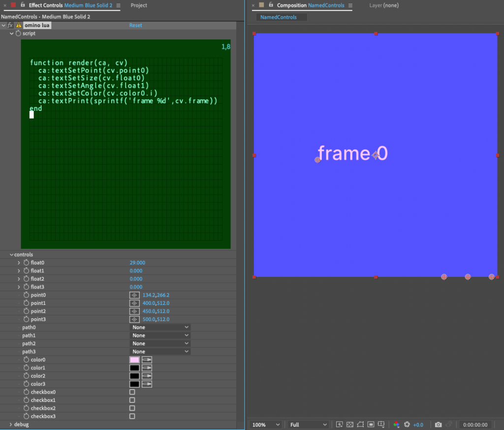Collapse the controls group
The image size is (504, 430).
[x=12, y=254]
